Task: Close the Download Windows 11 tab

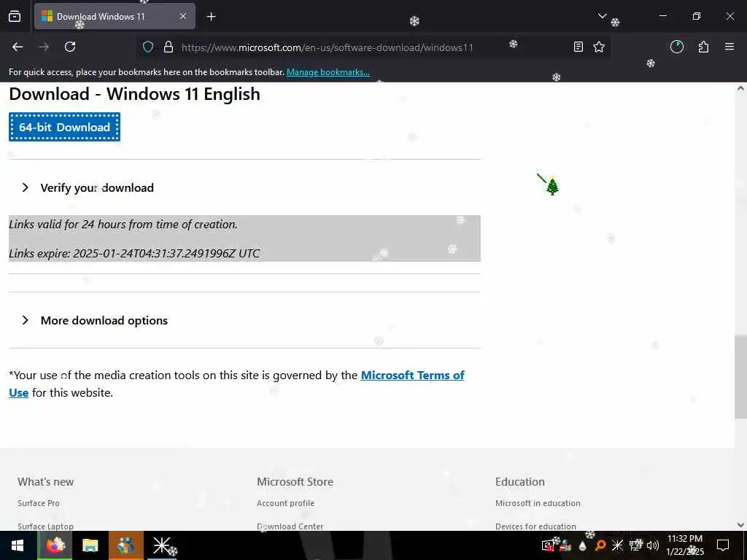Action: (x=183, y=17)
